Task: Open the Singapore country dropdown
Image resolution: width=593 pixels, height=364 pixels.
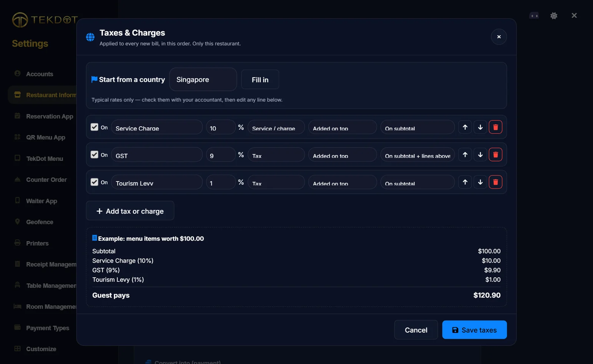Action: click(x=203, y=79)
